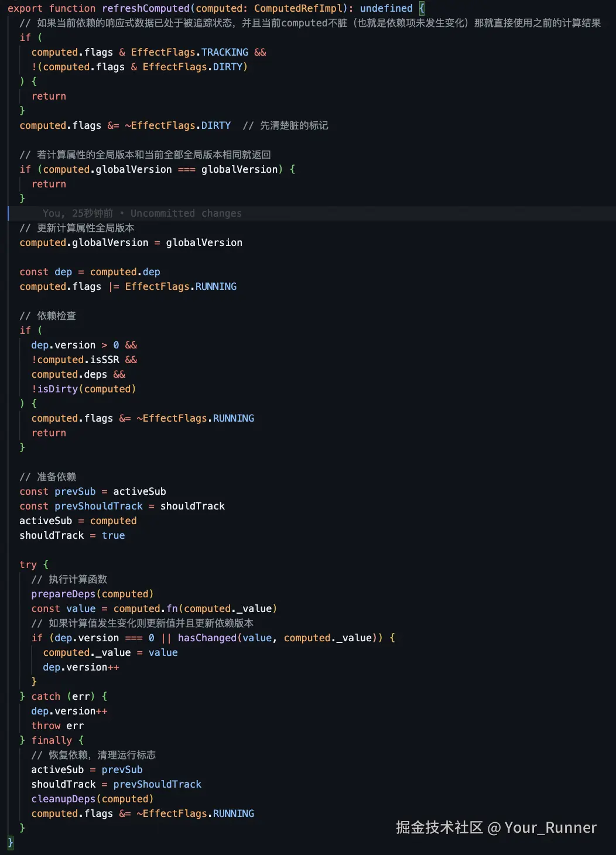The width and height of the screenshot is (616, 855).
Task: Click the Your_Runner watermark text
Action: (x=550, y=827)
